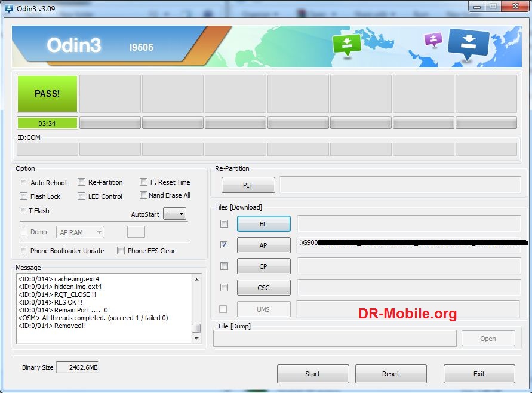The width and height of the screenshot is (532, 393).
Task: Toggle the Dump checkbox
Action: (23, 232)
